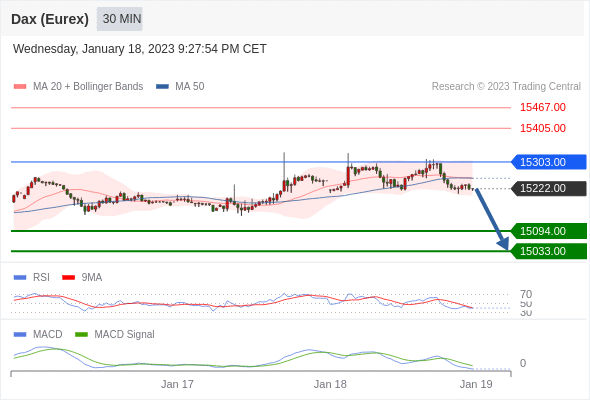
Task: Click the MACD Signal green swatch
Action: tap(81, 335)
